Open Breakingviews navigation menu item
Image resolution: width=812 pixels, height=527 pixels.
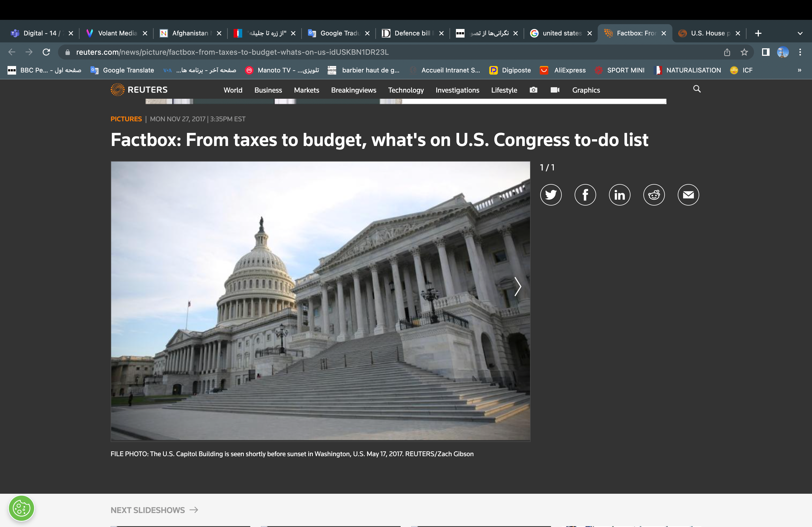tap(353, 90)
